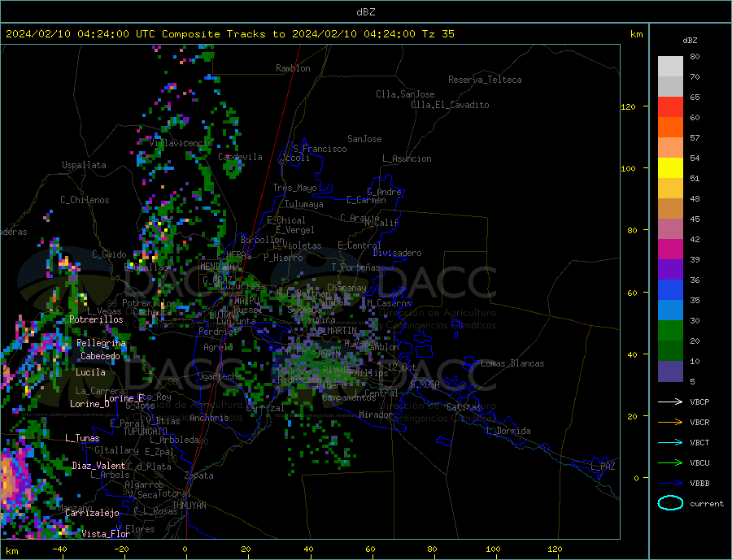Select the bright green swatch in dBZ scale
The width and height of the screenshot is (732, 560).
(x=670, y=331)
